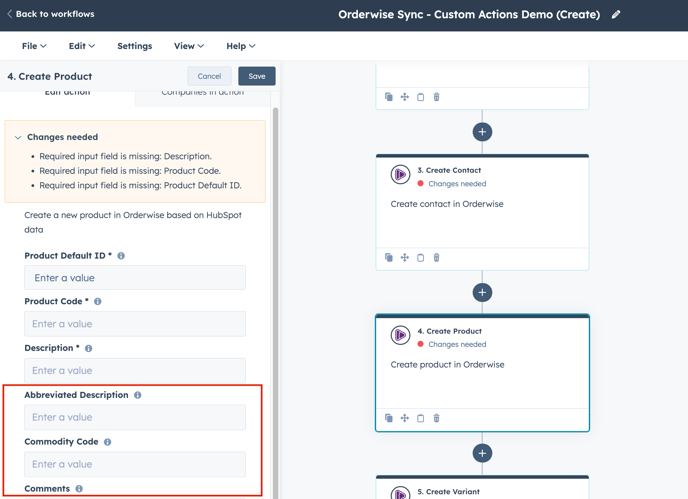
Task: Focus the Abbreviated Description input
Action: (x=135, y=417)
